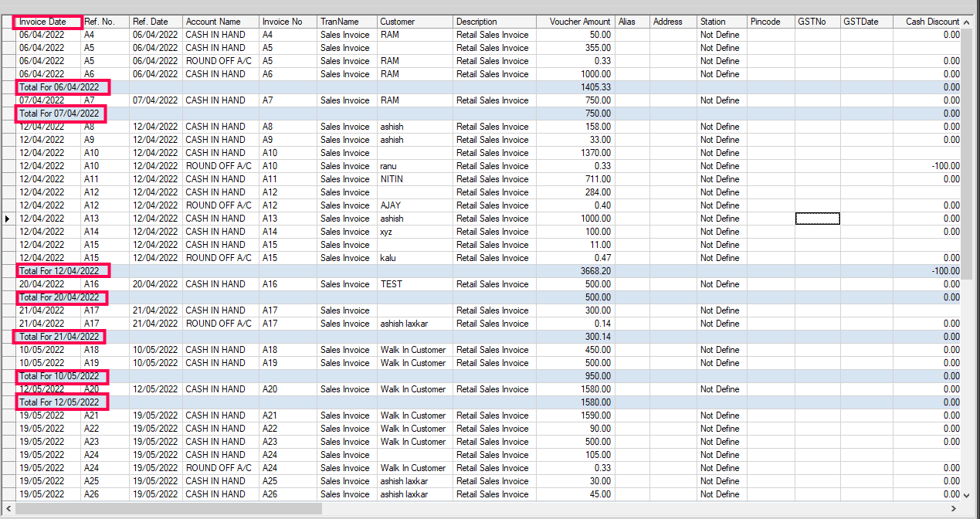Select the customer cell TEST
Screen dimensions: 980x519
point(391,284)
